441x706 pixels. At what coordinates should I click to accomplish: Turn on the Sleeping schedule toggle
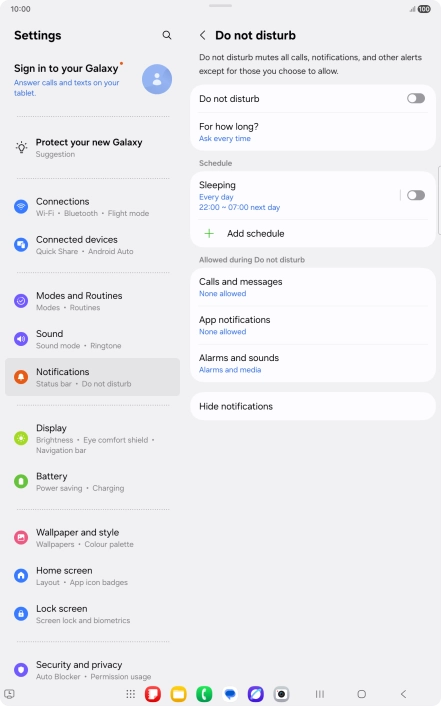click(416, 195)
